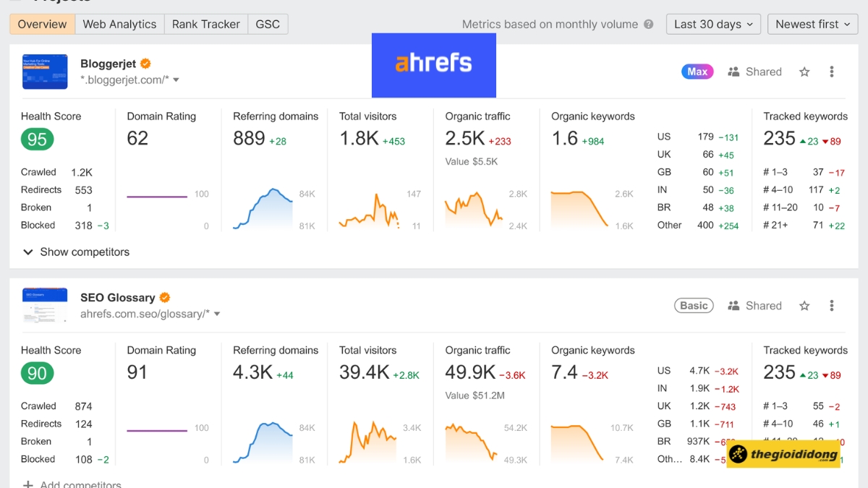This screenshot has height=488, width=868.
Task: Click the Shared users icon for Bloggerjet
Action: (x=733, y=72)
